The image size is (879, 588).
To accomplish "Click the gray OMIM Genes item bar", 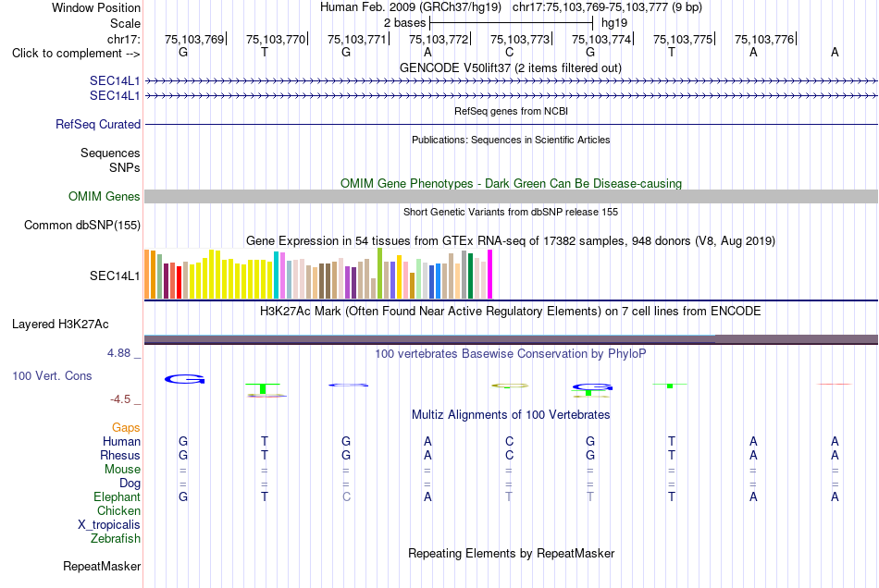I will tap(511, 197).
